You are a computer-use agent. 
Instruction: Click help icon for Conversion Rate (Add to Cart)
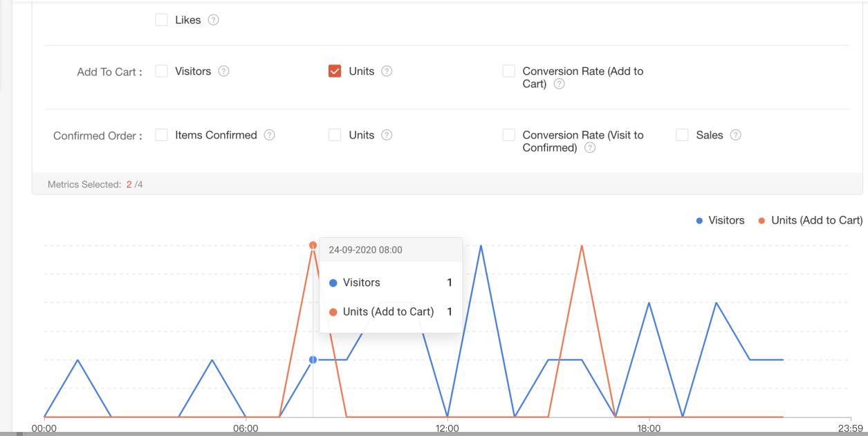click(560, 84)
